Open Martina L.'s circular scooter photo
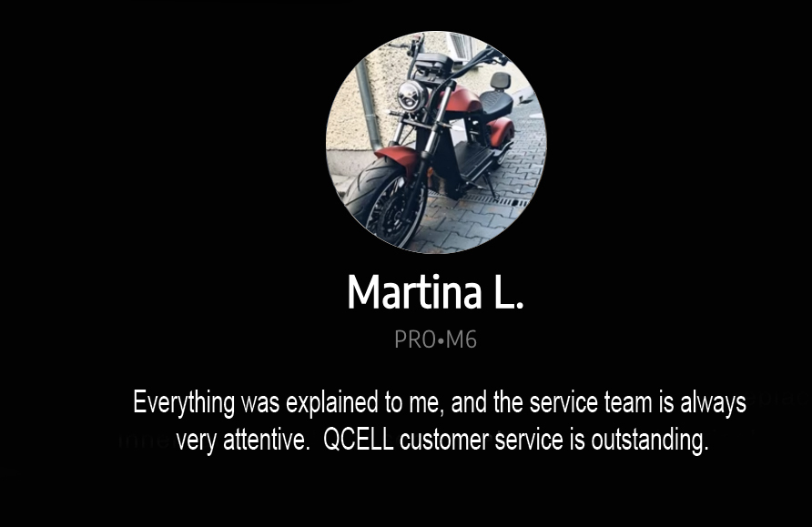Image resolution: width=812 pixels, height=527 pixels. pyautogui.click(x=436, y=142)
